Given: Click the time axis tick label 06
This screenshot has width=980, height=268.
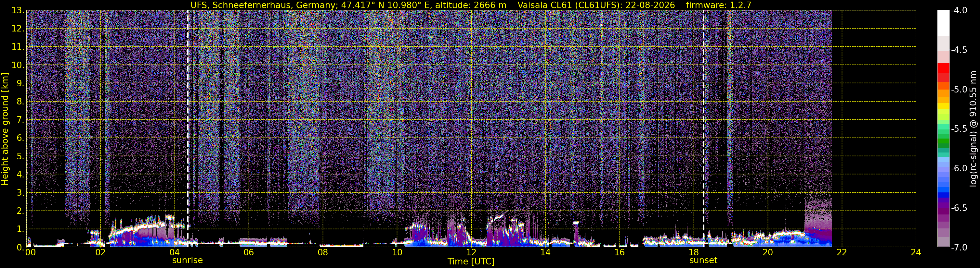Looking at the screenshot, I should (x=249, y=253).
